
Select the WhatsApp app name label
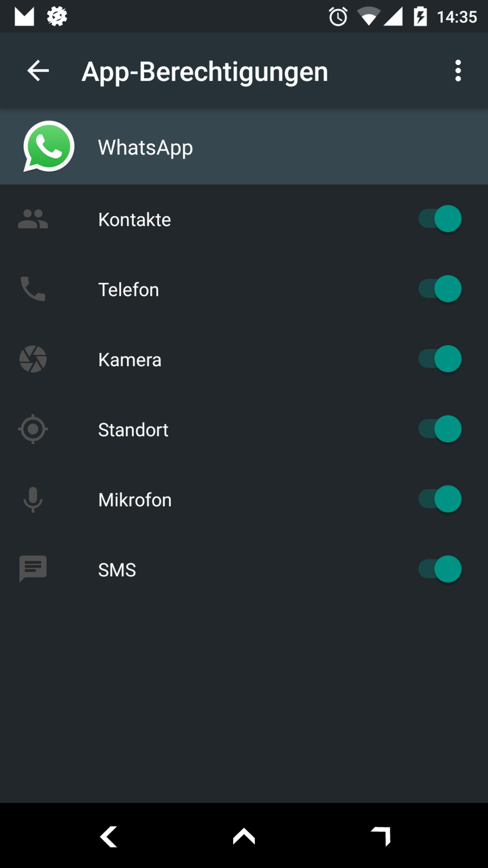pyautogui.click(x=145, y=148)
